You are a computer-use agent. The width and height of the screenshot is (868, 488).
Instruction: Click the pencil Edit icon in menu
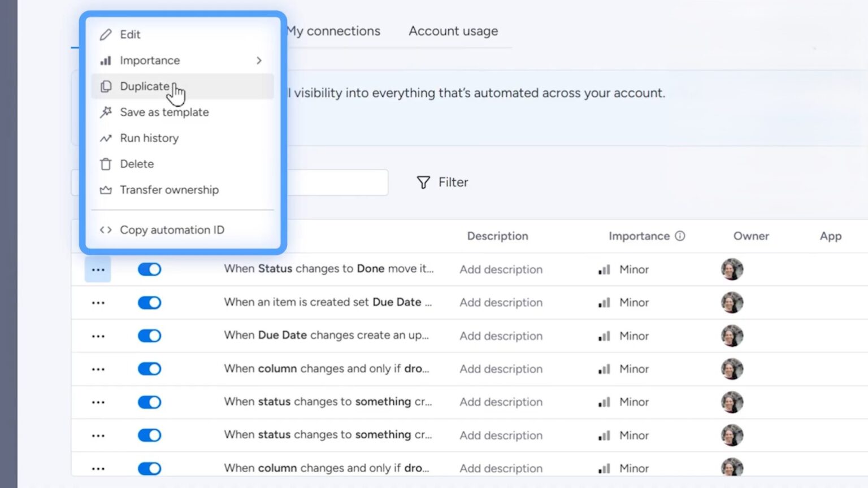pos(106,34)
